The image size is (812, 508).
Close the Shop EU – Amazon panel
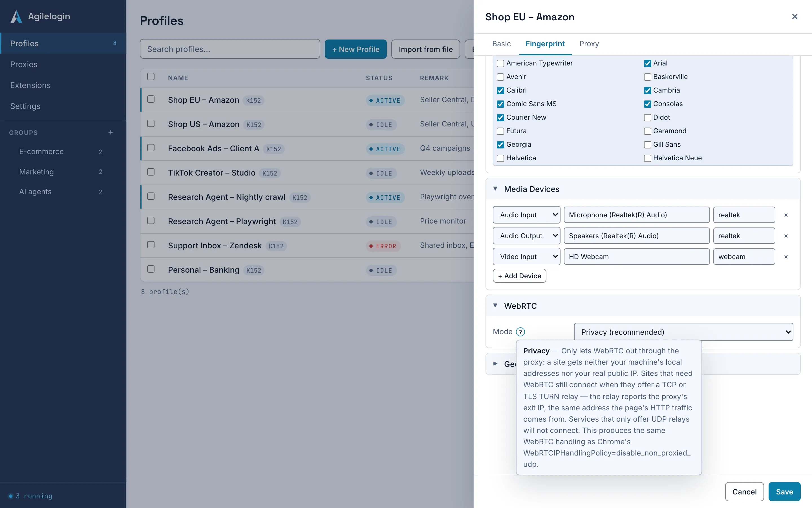click(795, 16)
